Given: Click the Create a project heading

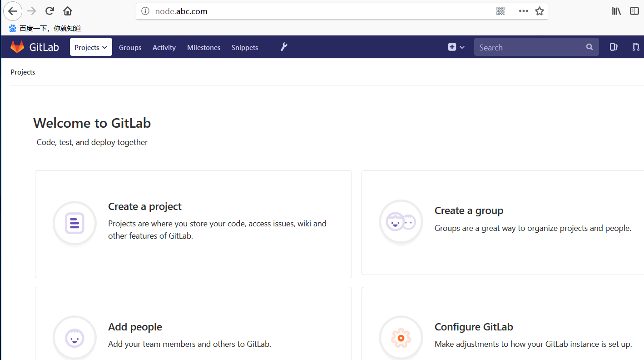Looking at the screenshot, I should point(145,206).
